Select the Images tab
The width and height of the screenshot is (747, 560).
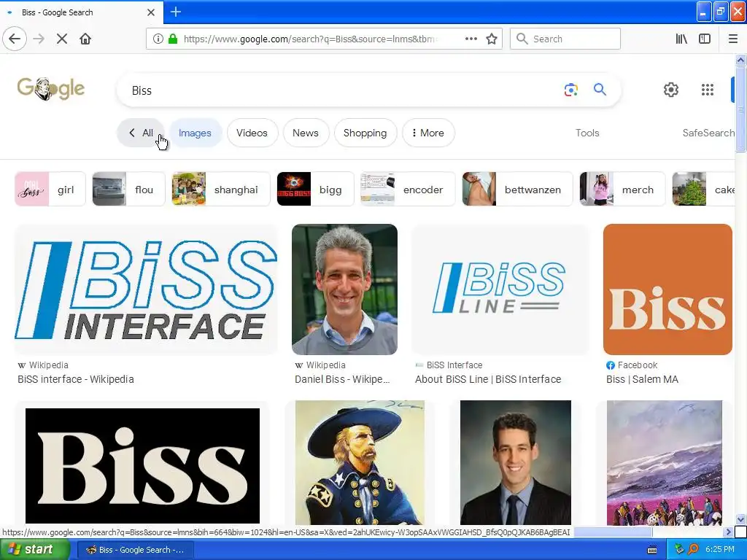[195, 133]
